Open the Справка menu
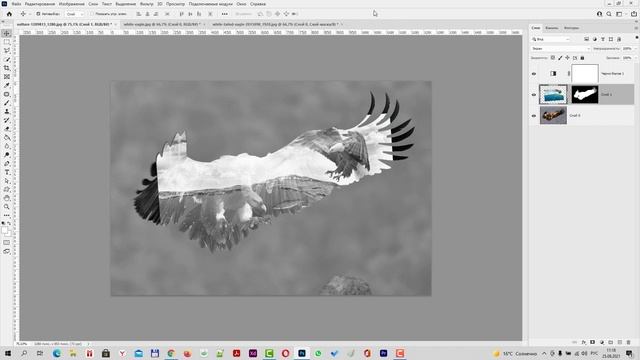 (258, 4)
